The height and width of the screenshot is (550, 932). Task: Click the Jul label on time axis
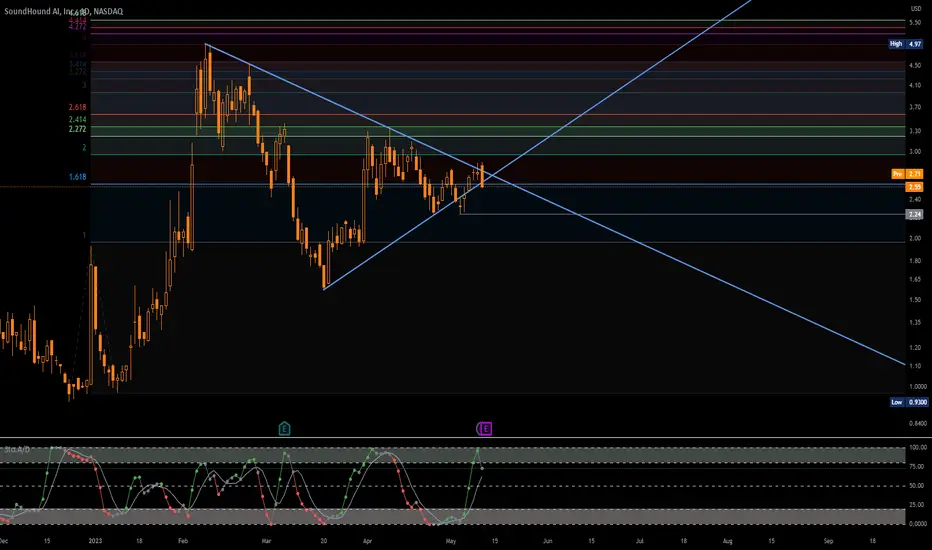click(x=640, y=541)
